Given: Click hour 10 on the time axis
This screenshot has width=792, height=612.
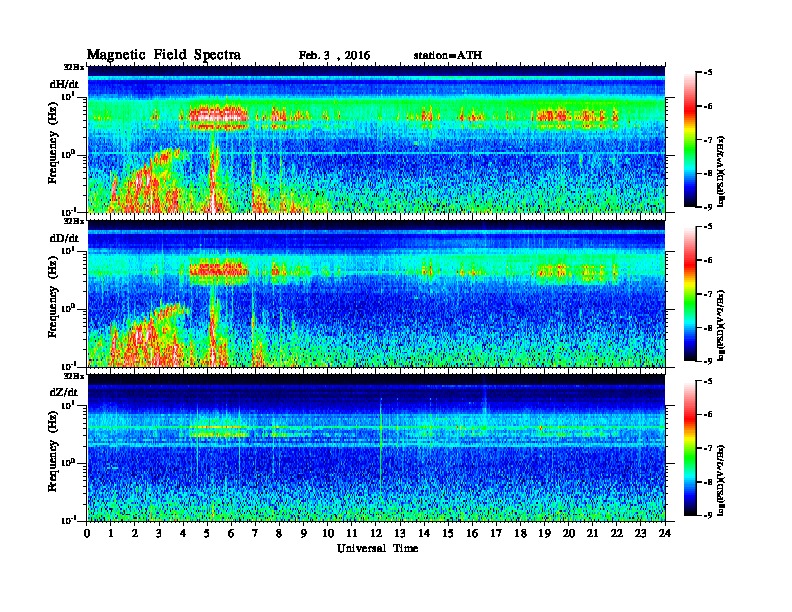Looking at the screenshot, I should click(x=328, y=534).
